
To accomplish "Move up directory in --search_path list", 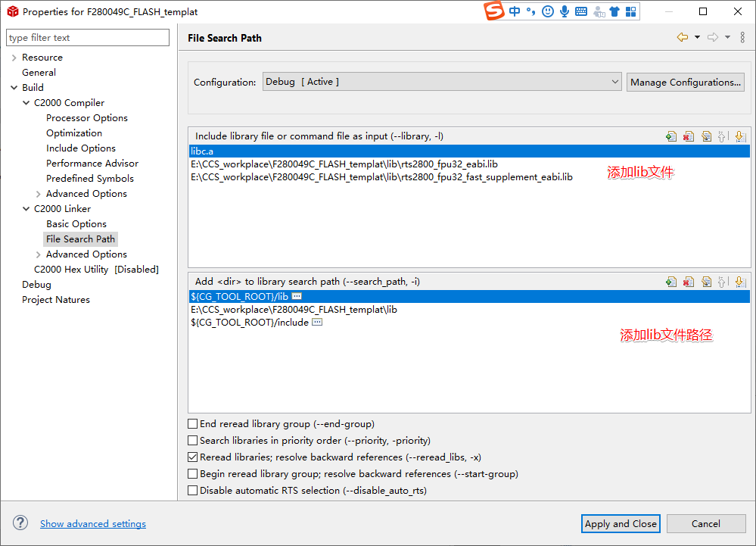I will tap(722, 282).
